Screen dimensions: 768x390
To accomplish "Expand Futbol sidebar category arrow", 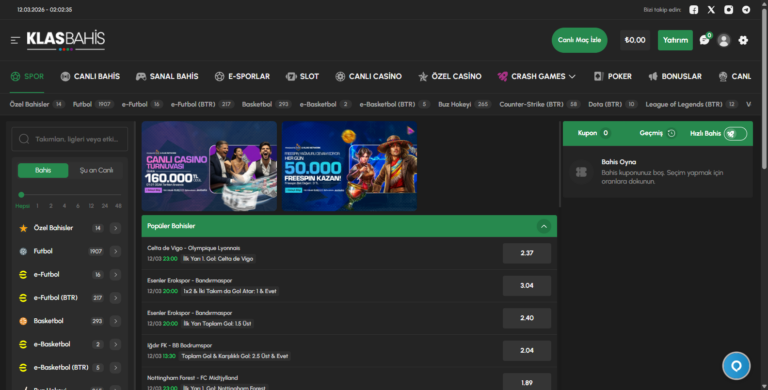I will 115,251.
